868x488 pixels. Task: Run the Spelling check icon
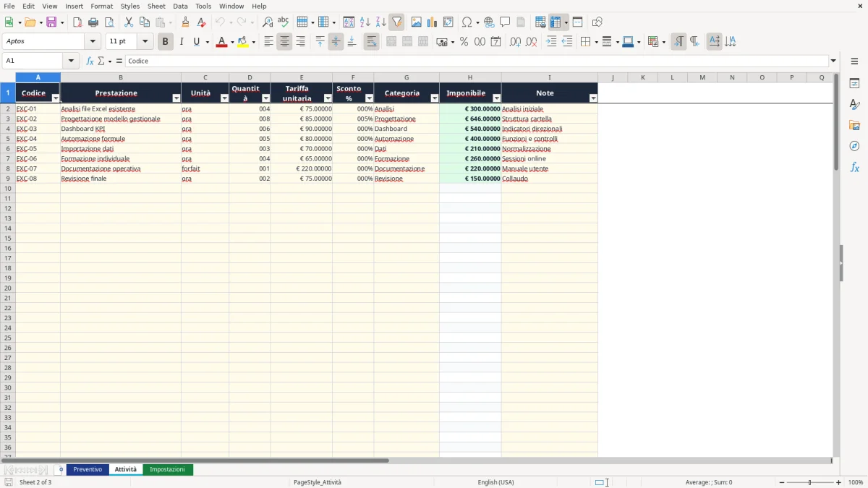click(284, 22)
